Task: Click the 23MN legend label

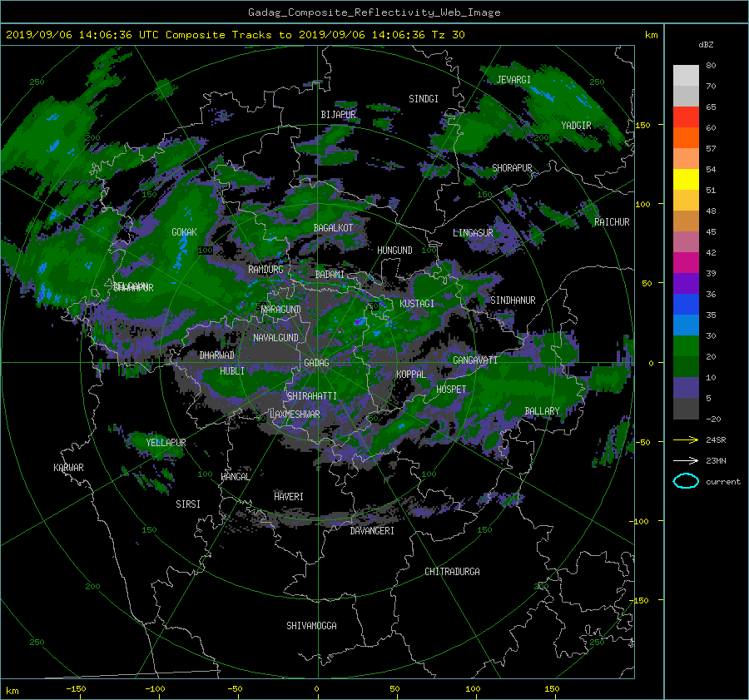Action: (716, 460)
